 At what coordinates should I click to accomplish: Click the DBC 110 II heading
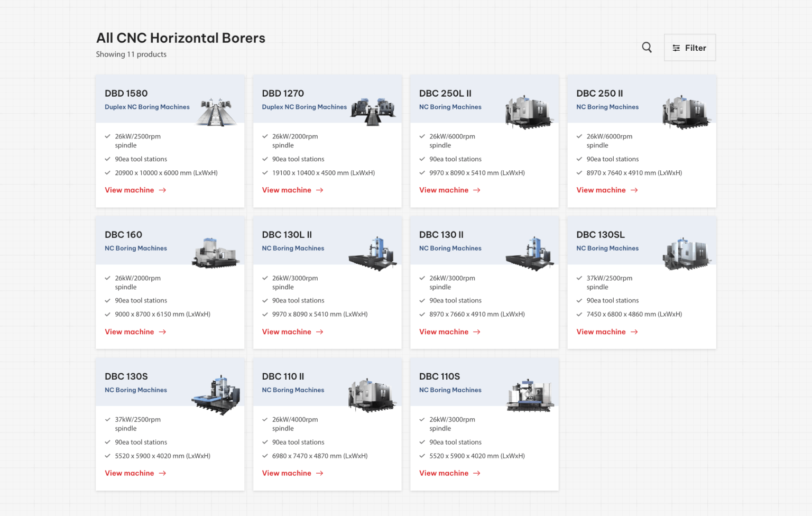[283, 376]
